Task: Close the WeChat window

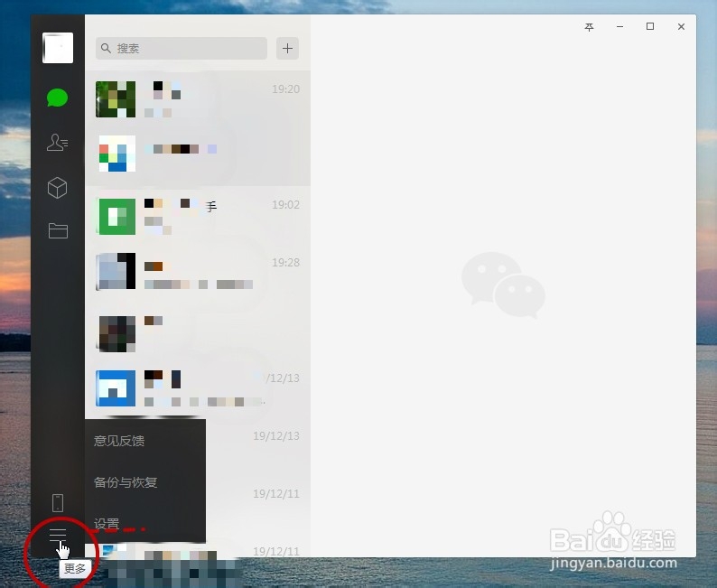Action: point(681,26)
